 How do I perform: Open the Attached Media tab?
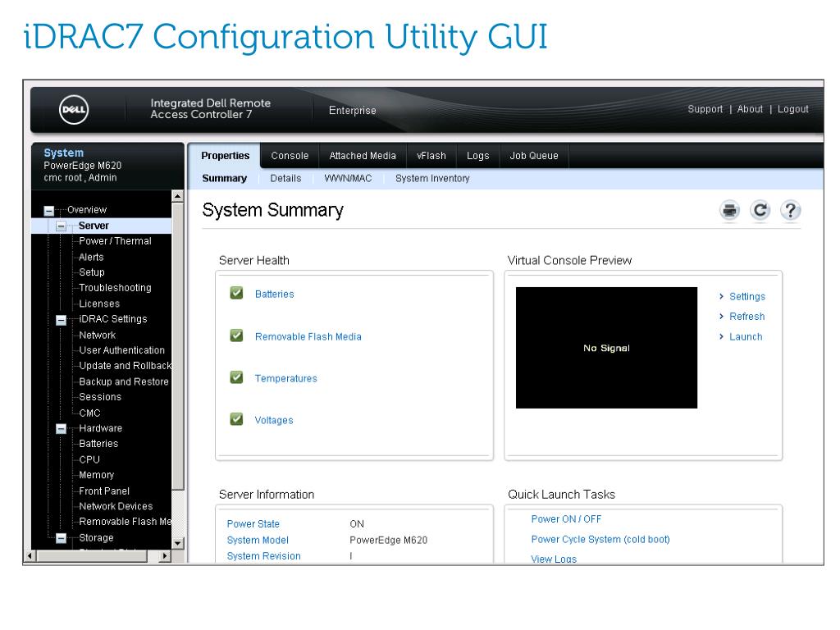tap(363, 156)
